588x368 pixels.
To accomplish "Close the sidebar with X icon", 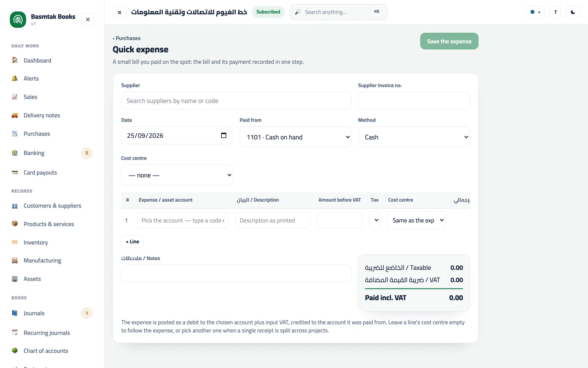I will point(88,20).
